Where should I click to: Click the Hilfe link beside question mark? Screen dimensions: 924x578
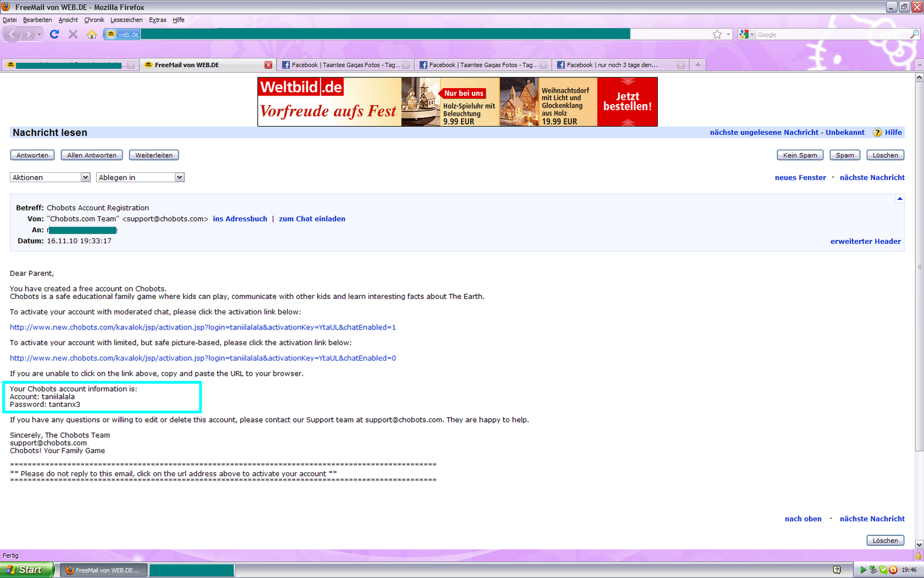coord(893,132)
